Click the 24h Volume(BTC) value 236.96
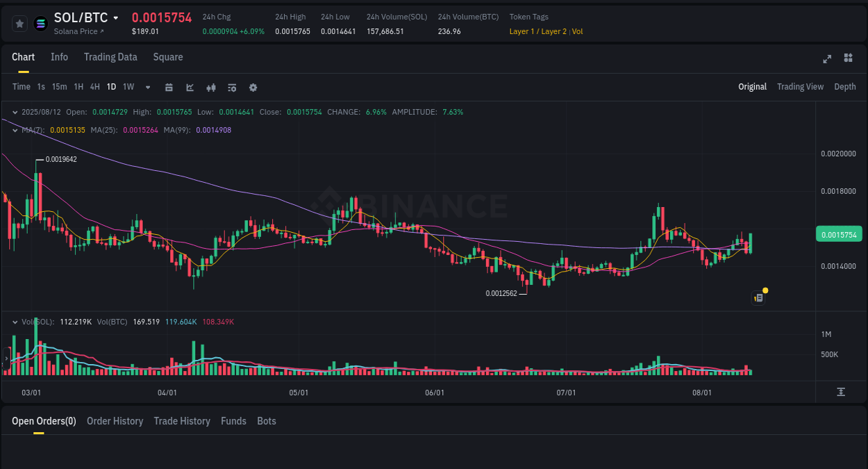868x469 pixels. click(449, 31)
